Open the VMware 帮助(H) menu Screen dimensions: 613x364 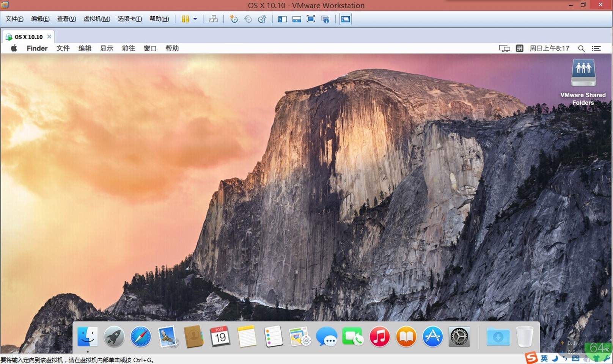(159, 19)
